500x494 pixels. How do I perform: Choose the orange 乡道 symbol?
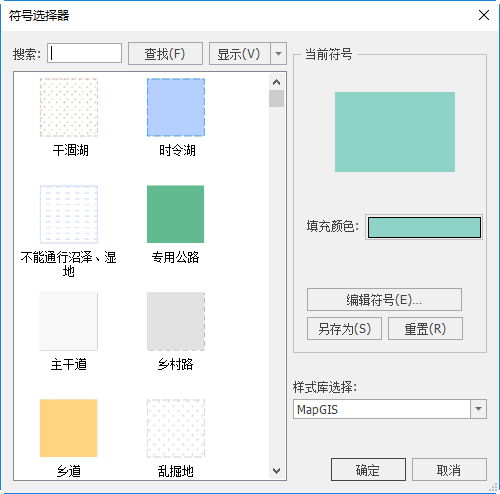click(x=69, y=428)
